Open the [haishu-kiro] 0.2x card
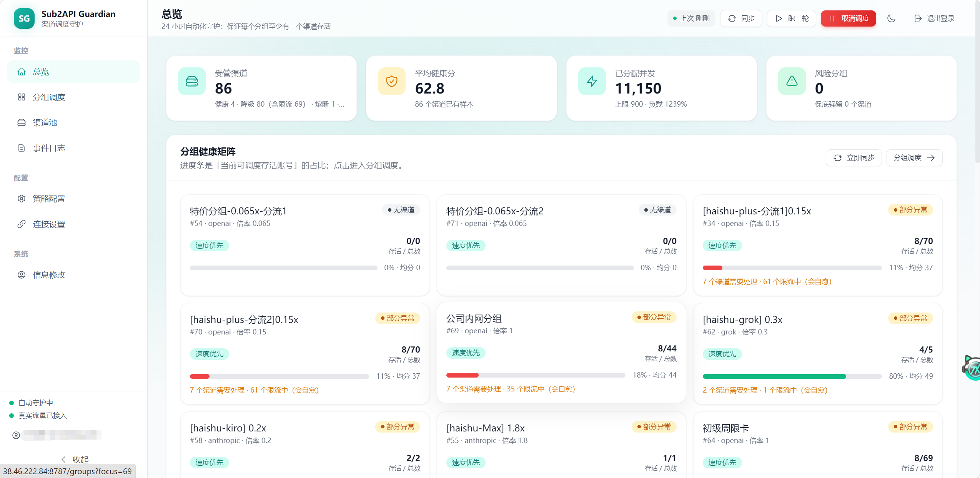The image size is (980, 478). coord(305,445)
